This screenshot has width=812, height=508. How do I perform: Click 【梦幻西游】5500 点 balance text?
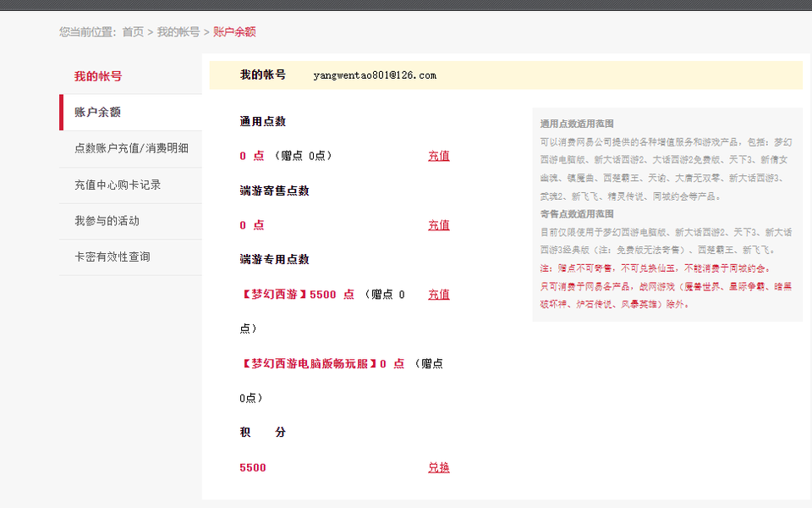coord(297,295)
